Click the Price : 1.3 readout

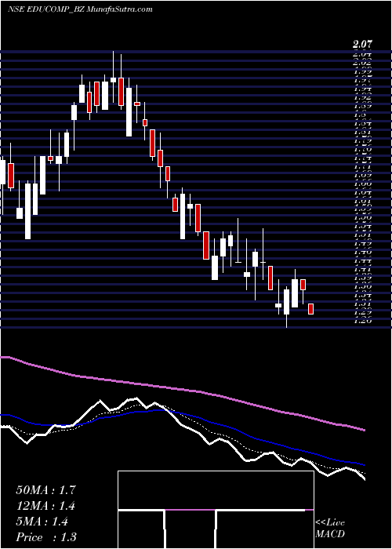(46, 537)
